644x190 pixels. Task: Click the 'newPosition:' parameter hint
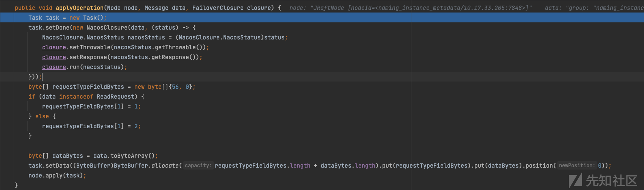coord(577,165)
